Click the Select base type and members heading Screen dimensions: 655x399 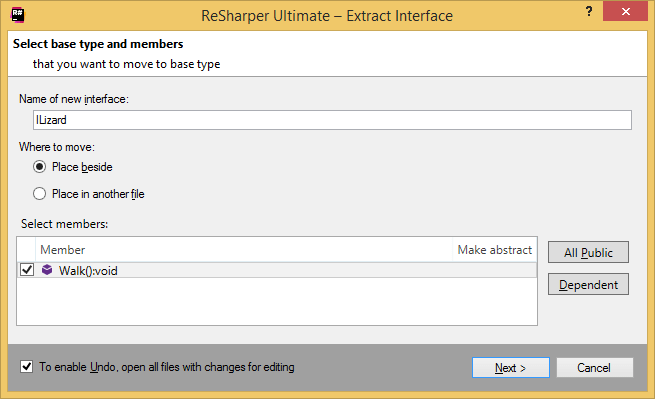coord(98,44)
